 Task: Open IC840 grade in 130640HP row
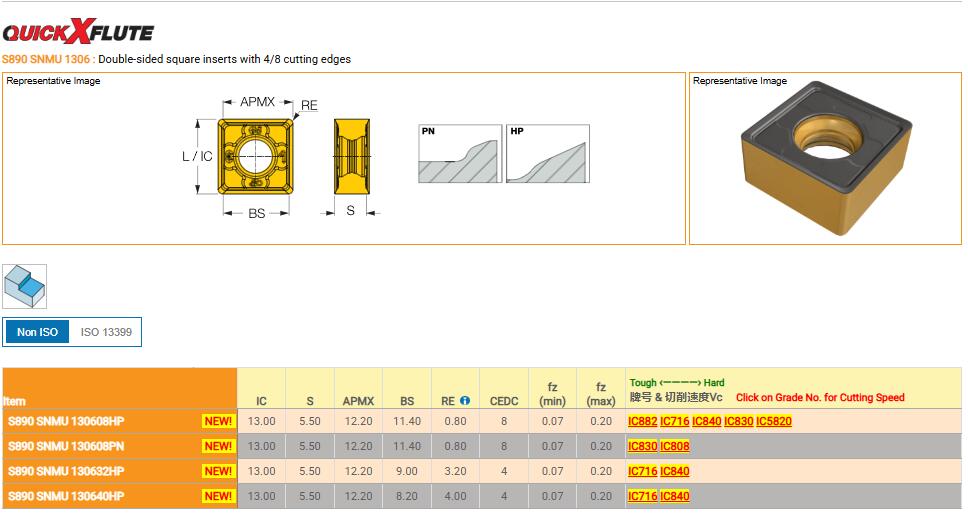[675, 497]
